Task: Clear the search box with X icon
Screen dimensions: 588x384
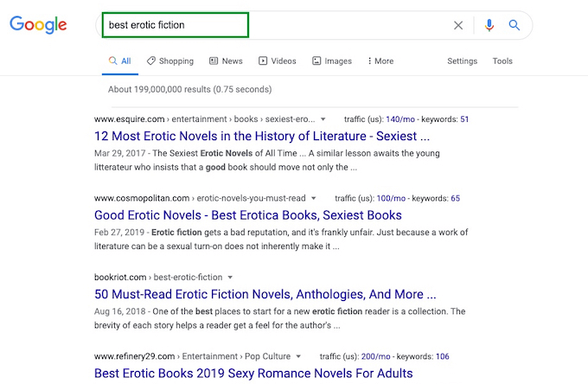Action: (x=458, y=25)
